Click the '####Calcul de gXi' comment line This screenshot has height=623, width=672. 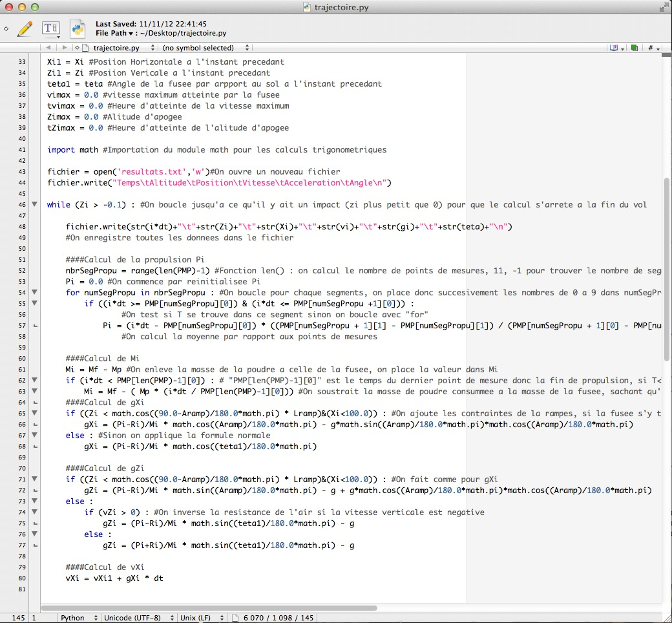pos(105,402)
